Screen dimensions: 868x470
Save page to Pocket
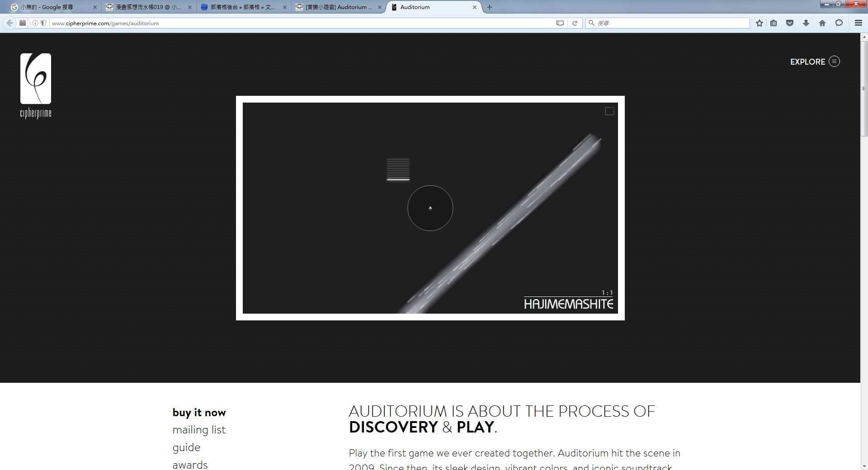[x=790, y=23]
